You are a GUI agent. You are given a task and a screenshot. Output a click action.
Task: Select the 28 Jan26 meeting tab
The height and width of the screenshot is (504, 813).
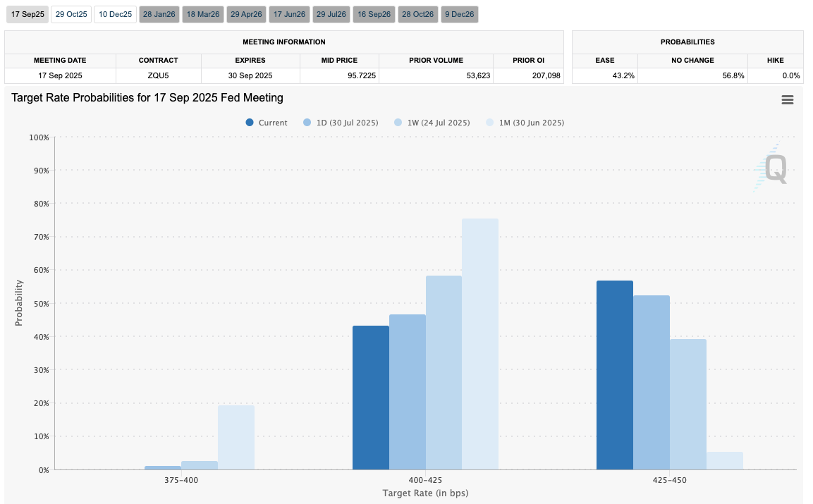click(x=159, y=14)
